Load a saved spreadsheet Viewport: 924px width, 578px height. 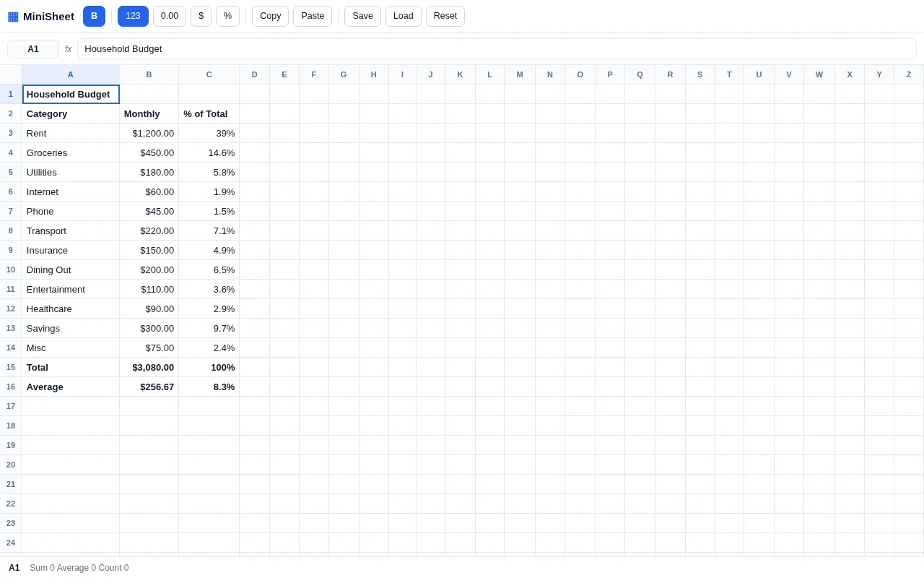[x=404, y=16]
